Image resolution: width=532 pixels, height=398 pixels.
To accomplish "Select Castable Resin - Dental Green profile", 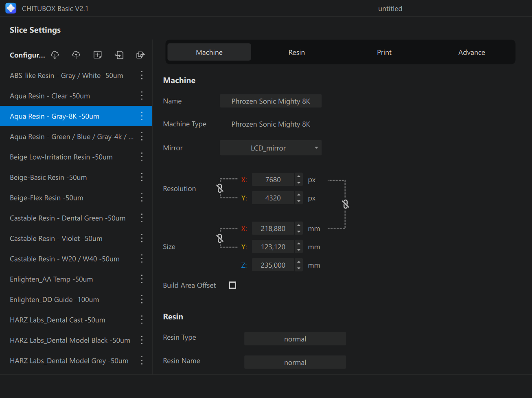I will click(76, 218).
